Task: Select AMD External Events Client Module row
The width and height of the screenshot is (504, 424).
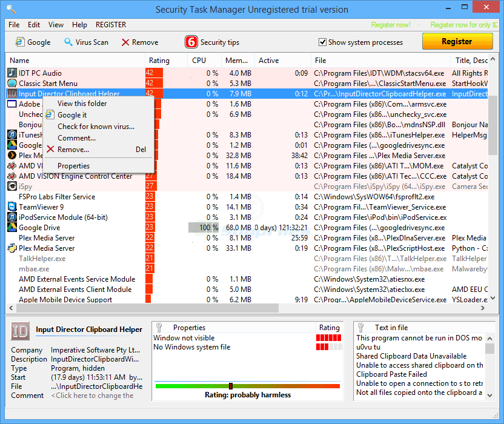Action: [x=247, y=290]
